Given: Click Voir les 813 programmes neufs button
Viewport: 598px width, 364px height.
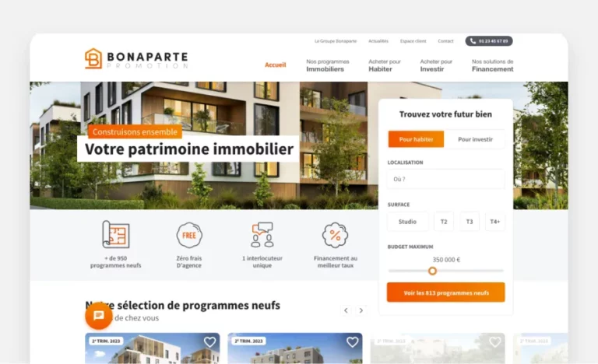Looking at the screenshot, I should click(x=446, y=292).
